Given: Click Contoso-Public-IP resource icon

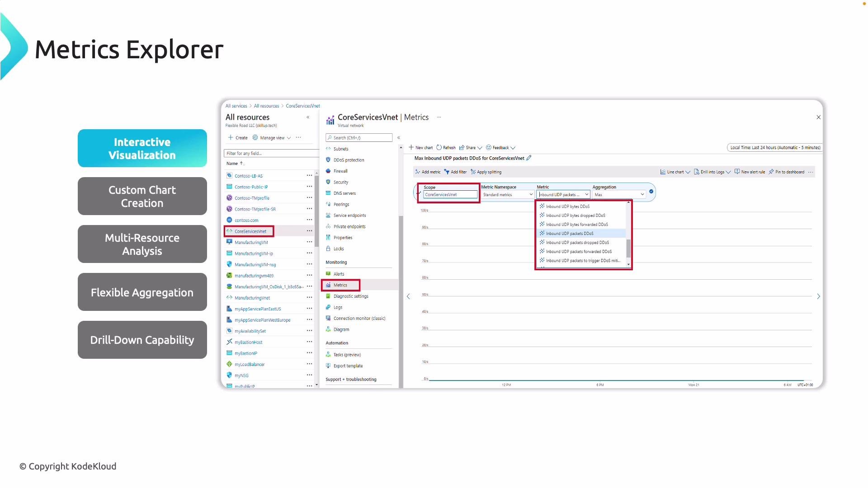Looking at the screenshot, I should [x=229, y=187].
